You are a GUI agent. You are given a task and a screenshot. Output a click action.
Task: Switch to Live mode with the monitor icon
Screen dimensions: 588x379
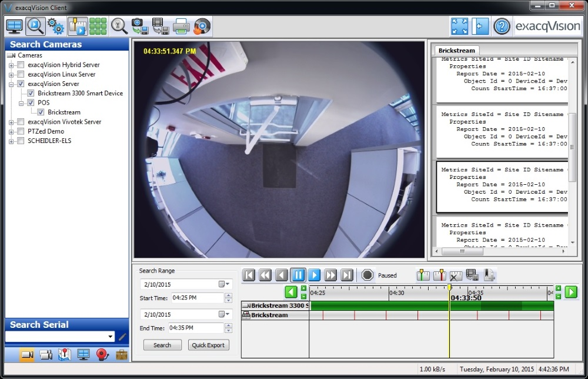[13, 26]
